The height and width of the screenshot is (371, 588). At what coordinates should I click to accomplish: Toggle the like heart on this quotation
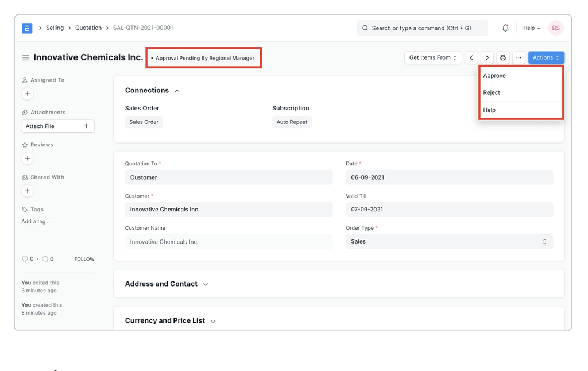[x=24, y=259]
